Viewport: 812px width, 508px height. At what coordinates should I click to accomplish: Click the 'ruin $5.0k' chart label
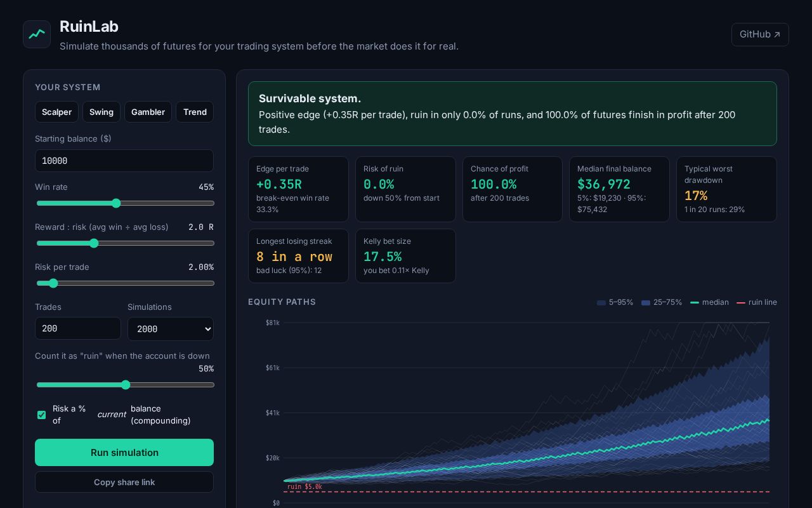point(304,487)
